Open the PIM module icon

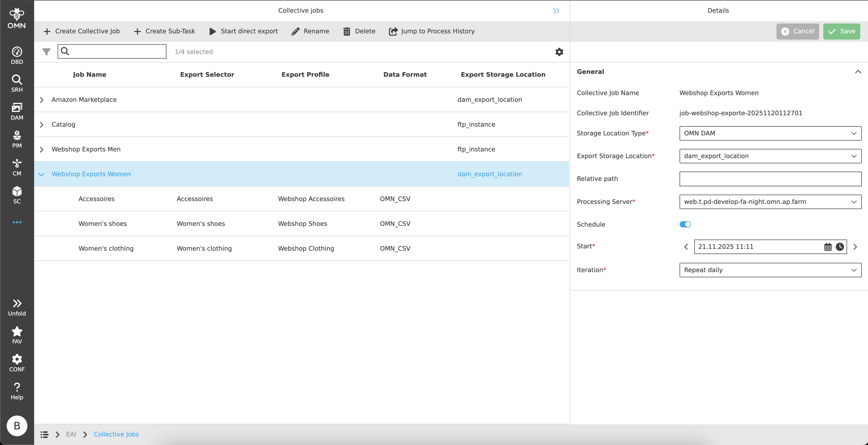pyautogui.click(x=17, y=139)
